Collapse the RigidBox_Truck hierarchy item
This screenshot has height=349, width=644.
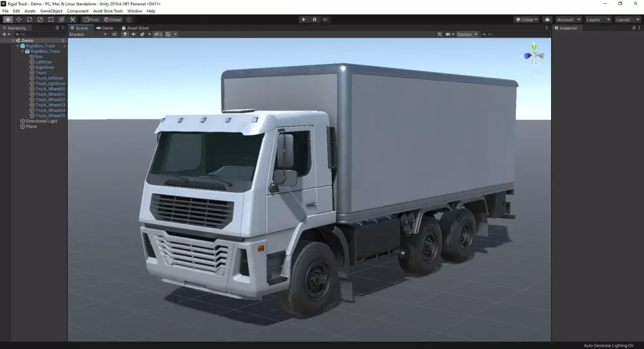[17, 46]
